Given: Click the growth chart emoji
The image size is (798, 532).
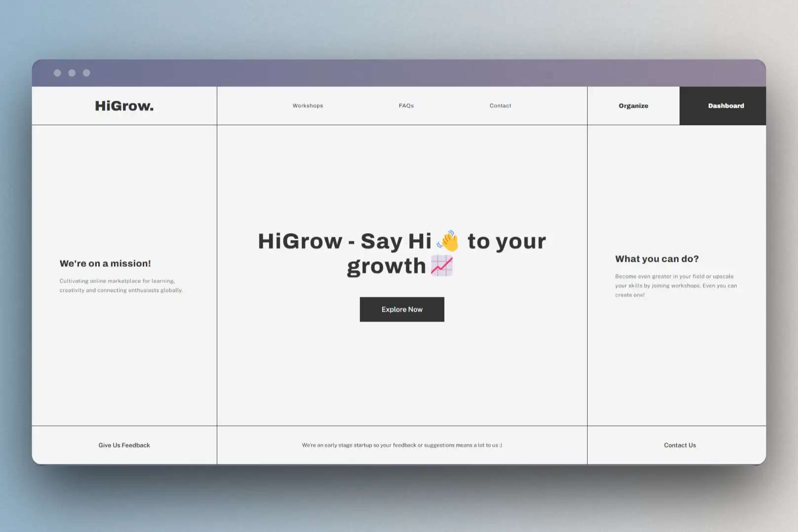Looking at the screenshot, I should (442, 266).
